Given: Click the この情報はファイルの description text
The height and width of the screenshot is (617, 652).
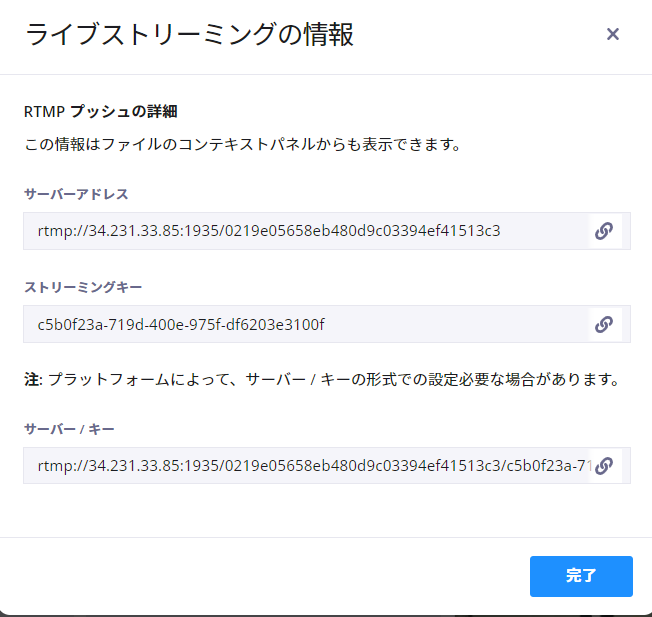Looking at the screenshot, I should 243,145.
